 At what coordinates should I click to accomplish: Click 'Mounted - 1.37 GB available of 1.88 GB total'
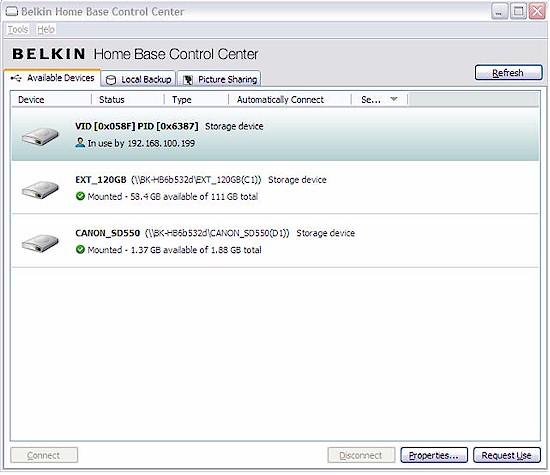[174, 250]
